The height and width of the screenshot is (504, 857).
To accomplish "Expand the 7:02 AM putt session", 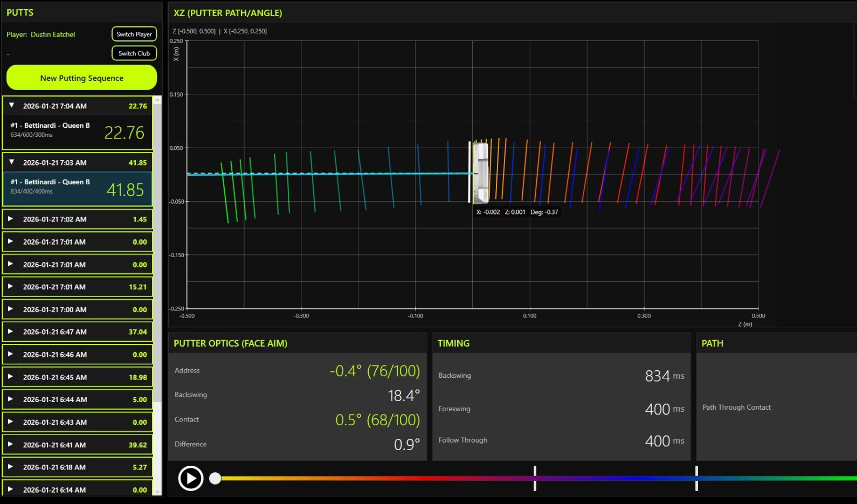I will tap(10, 219).
